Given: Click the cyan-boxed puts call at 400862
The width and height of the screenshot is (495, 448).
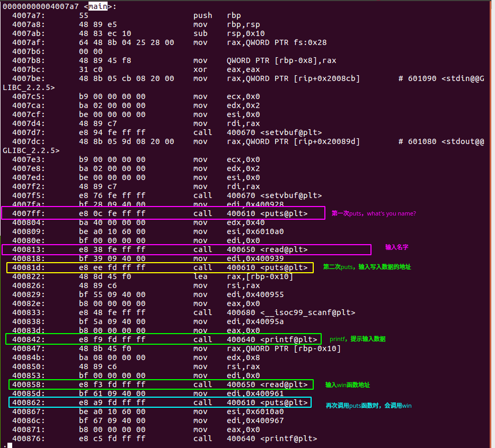Looking at the screenshot, I should [160, 402].
